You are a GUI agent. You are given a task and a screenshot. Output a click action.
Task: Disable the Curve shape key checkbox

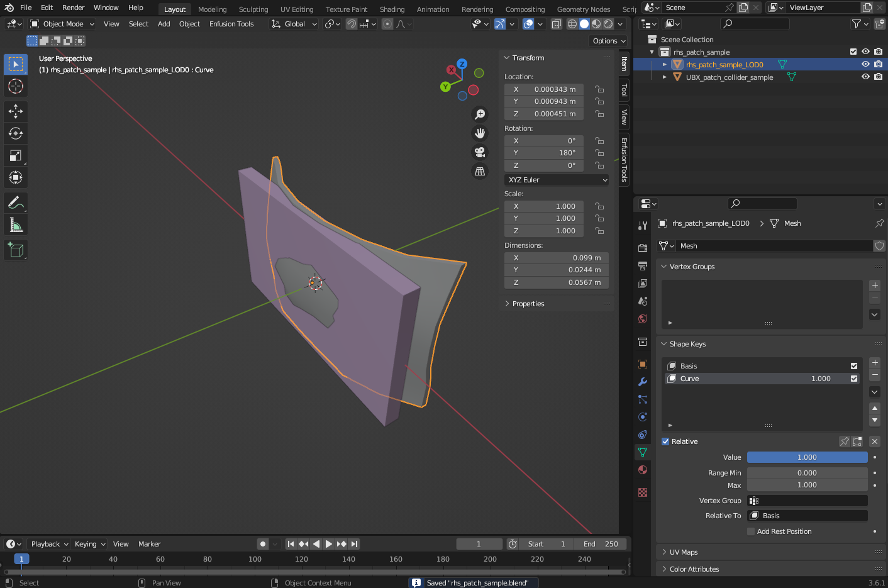[x=853, y=379]
